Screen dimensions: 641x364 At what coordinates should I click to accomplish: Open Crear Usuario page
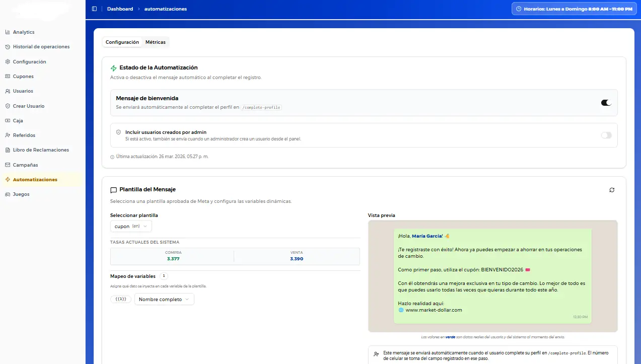tap(42, 106)
